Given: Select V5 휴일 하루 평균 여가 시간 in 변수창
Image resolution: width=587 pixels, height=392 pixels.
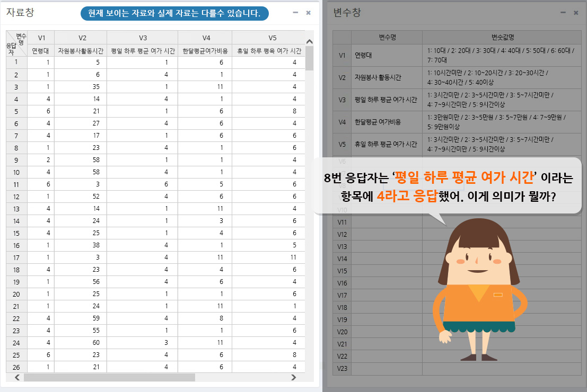Looking at the screenshot, I should click(457, 144).
